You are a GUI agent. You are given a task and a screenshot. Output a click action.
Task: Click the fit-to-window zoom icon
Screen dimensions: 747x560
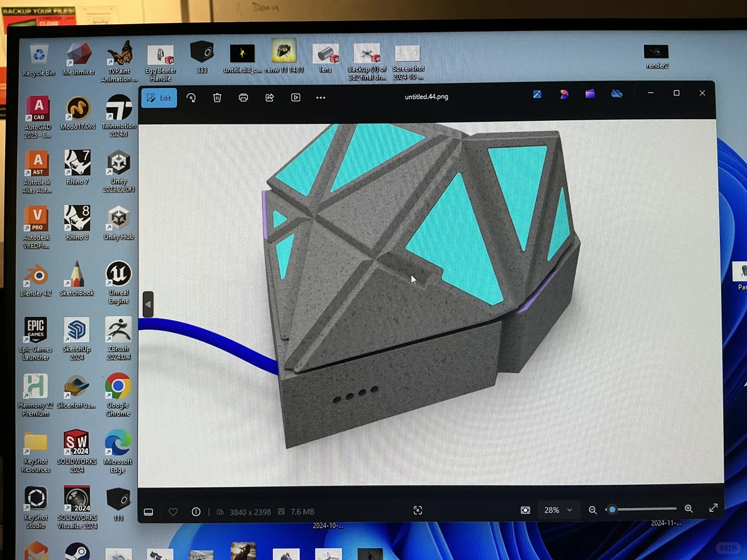click(x=525, y=510)
